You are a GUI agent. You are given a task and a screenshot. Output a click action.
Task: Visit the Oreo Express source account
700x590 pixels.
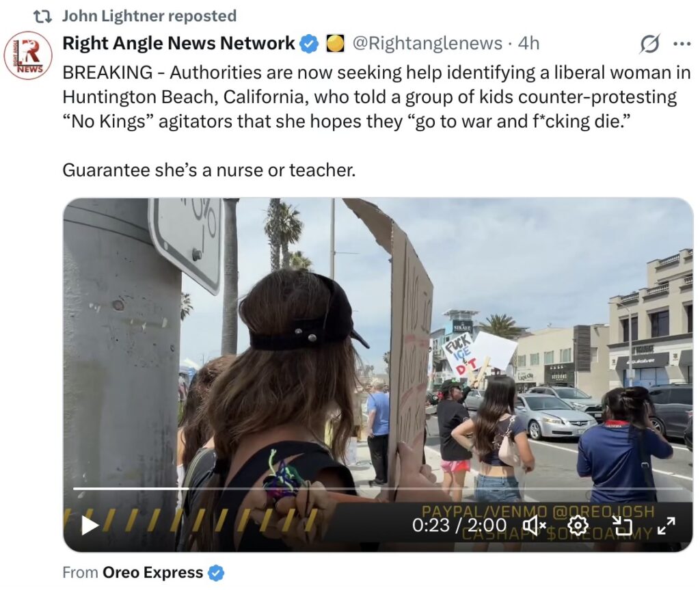pyautogui.click(x=152, y=572)
